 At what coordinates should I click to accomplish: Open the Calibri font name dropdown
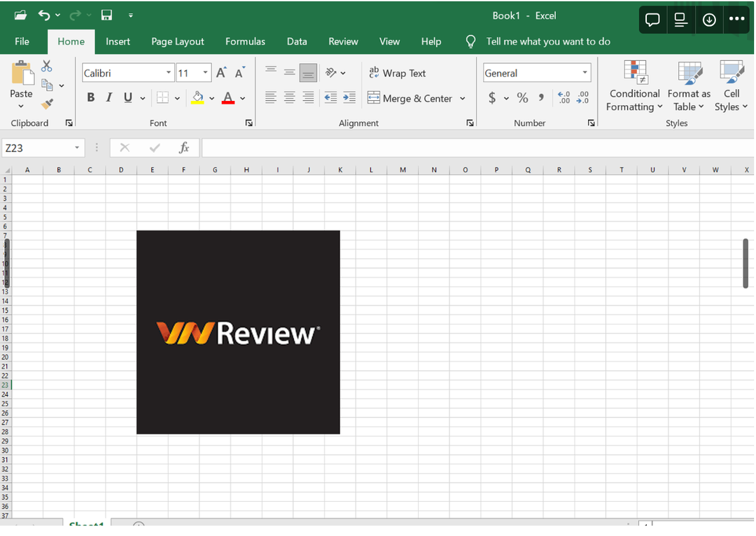[x=169, y=73]
